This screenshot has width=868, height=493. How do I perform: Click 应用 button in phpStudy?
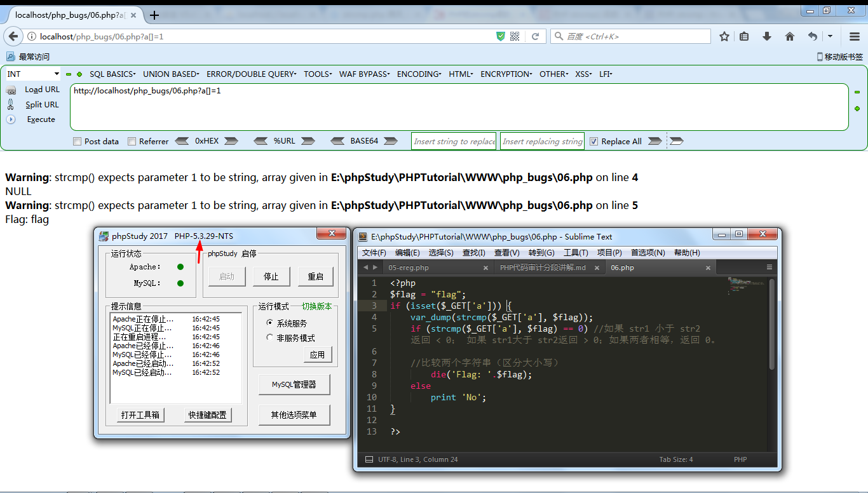pos(318,355)
